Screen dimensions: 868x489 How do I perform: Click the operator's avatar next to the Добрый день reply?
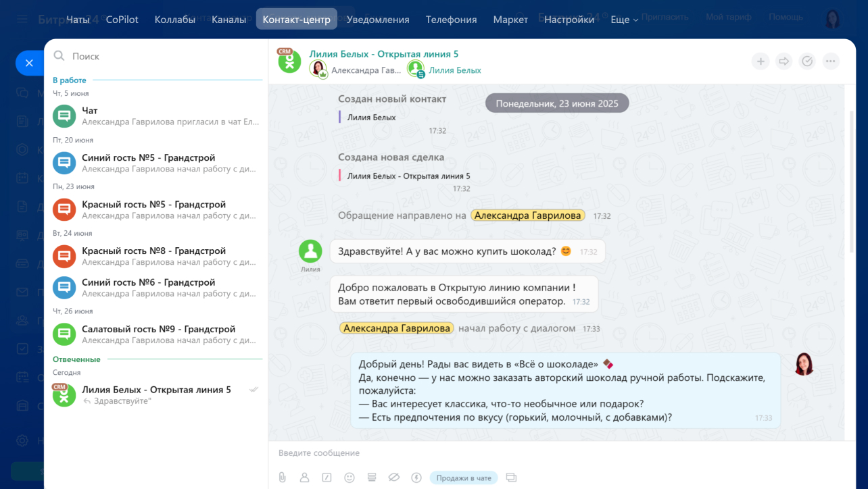(804, 364)
